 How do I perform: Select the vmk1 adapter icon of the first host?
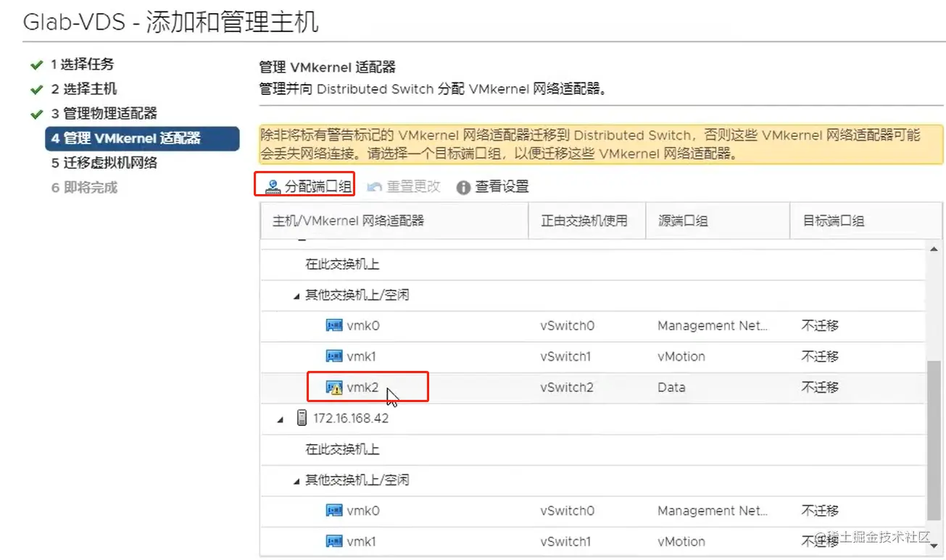[x=333, y=356]
